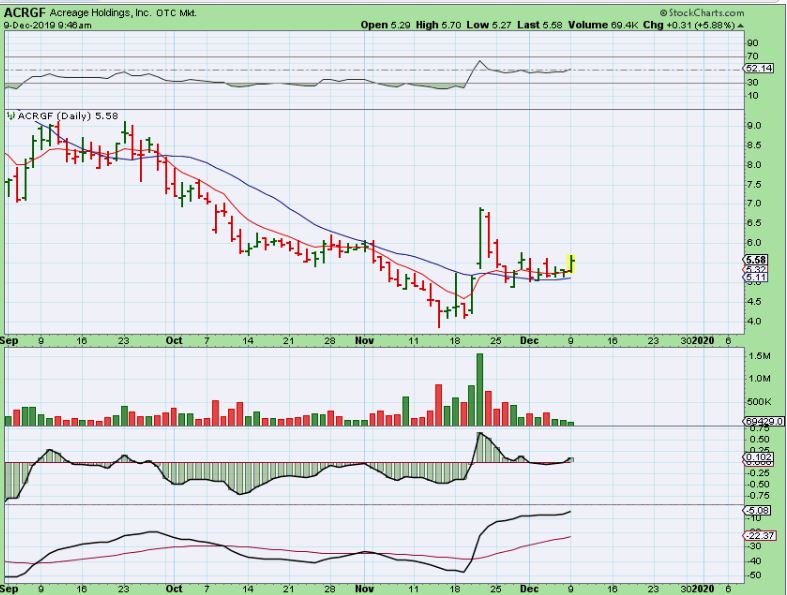Click the 9.0 price axis label
The height and width of the screenshot is (595, 787).
[754, 126]
